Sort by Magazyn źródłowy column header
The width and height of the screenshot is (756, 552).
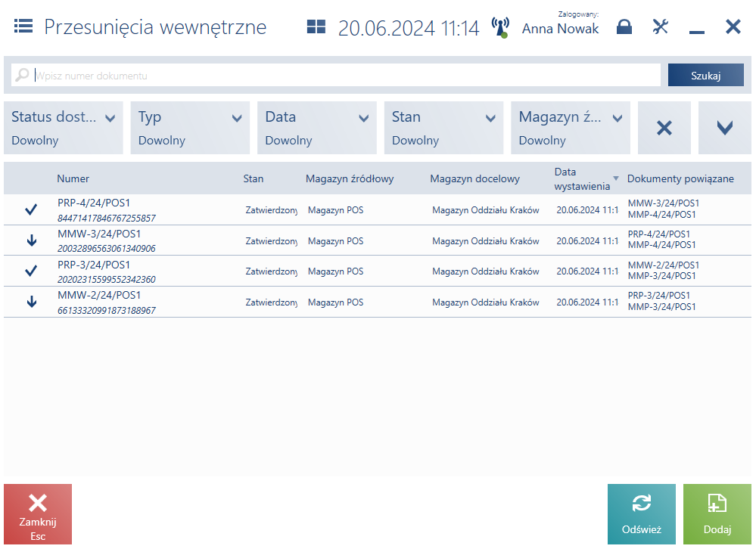click(350, 178)
